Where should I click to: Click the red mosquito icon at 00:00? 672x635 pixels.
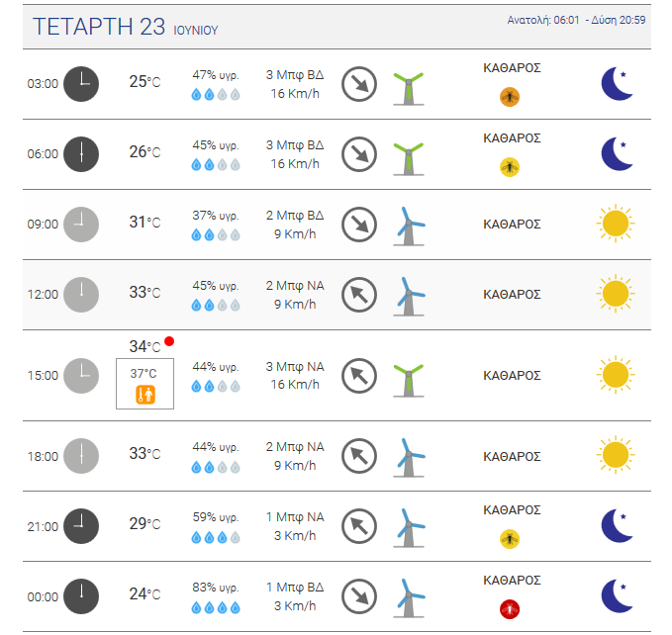pos(510,609)
